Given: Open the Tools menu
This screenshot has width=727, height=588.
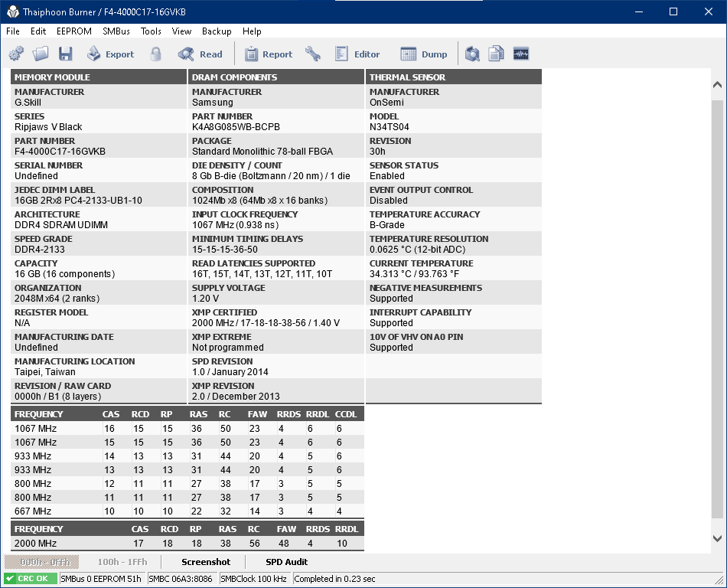Looking at the screenshot, I should (x=151, y=31).
